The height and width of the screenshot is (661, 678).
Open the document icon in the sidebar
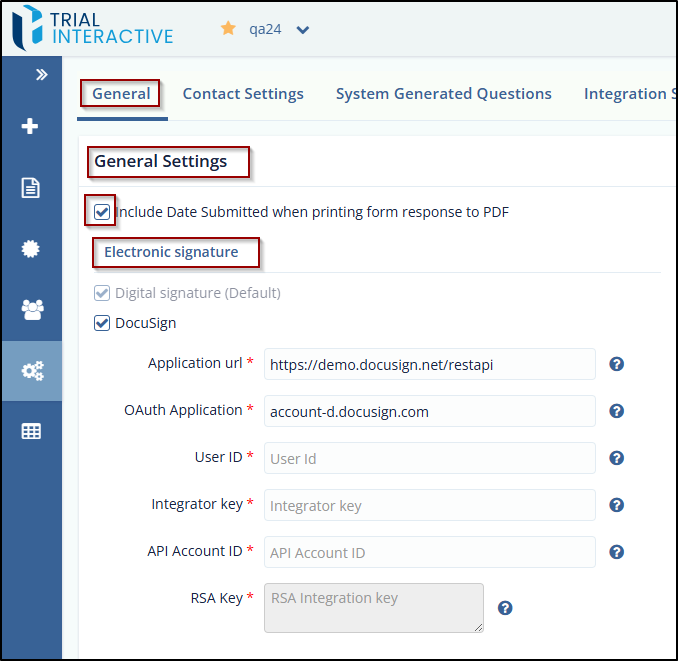click(x=31, y=188)
